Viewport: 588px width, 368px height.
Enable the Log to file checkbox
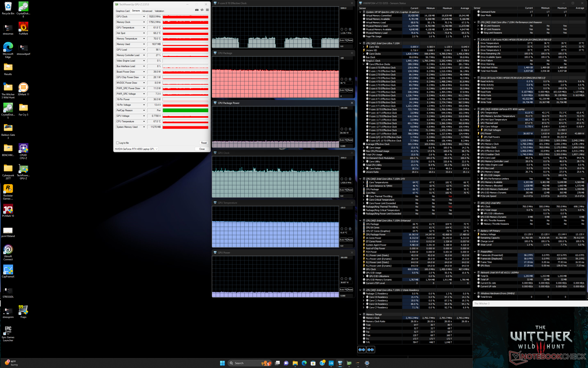pyautogui.click(x=118, y=143)
